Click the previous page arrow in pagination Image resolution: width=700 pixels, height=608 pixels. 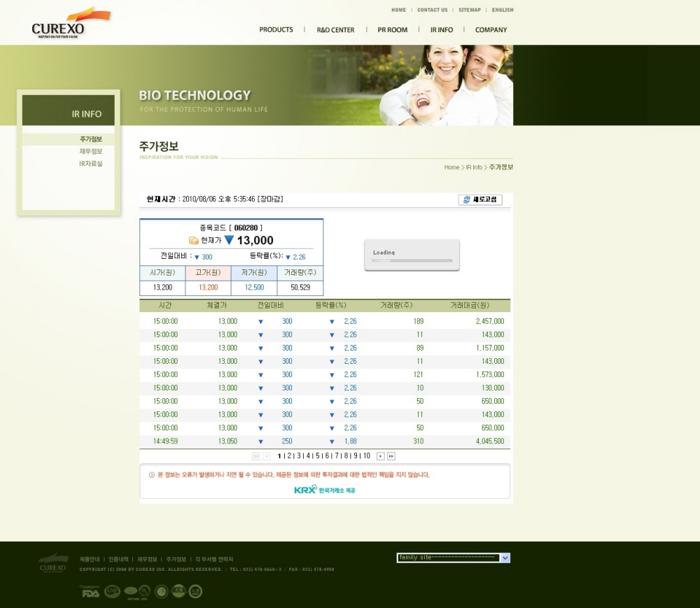[x=267, y=456]
